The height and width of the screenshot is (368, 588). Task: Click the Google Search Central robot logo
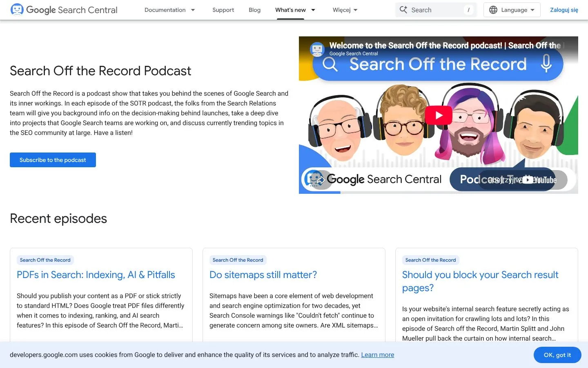pos(17,9)
